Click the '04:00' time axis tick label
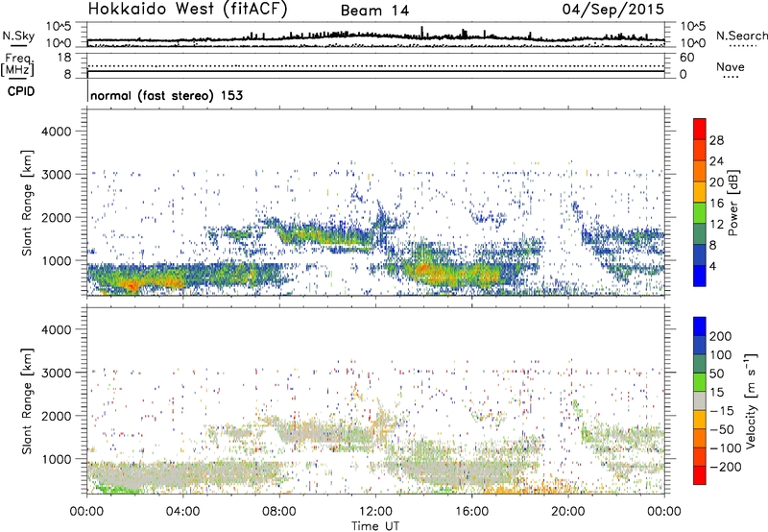The width and height of the screenshot is (768, 532). (x=183, y=512)
